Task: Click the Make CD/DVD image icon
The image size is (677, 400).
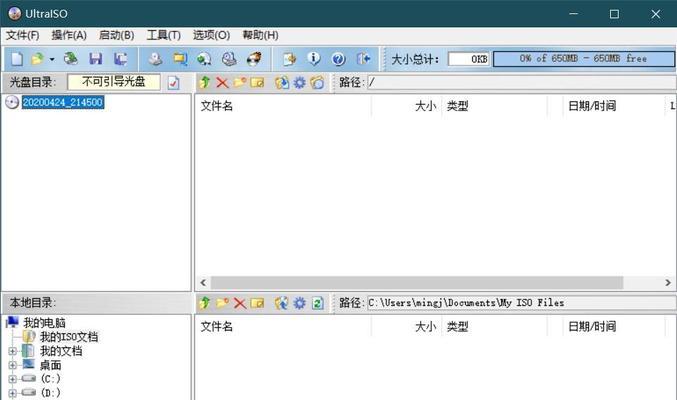Action: pos(155,59)
